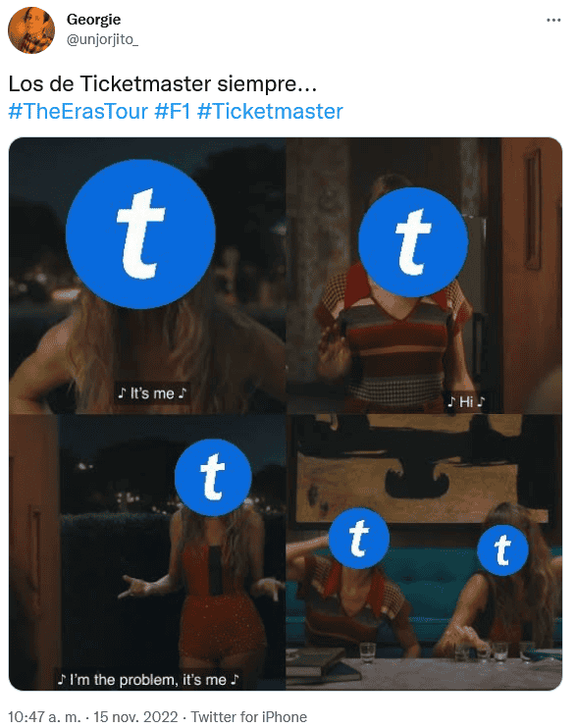Screen dimensions: 576x728
Task: Open the three-dot tweet options menu
Action: tap(553, 20)
